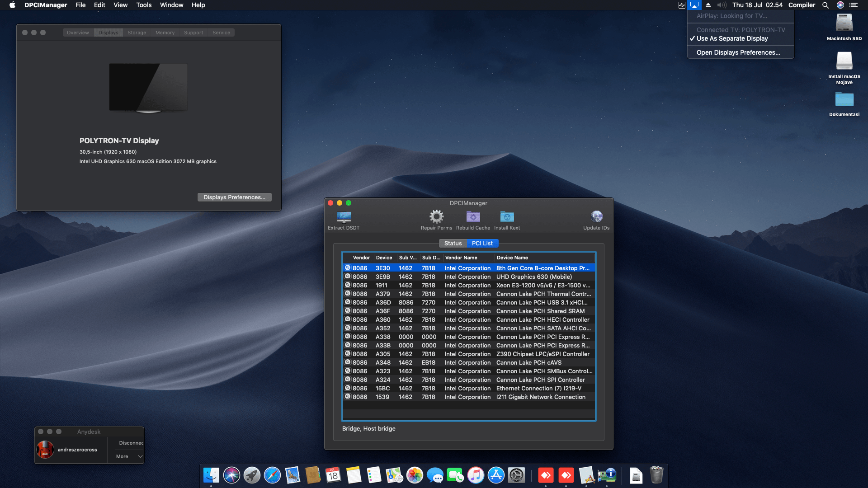Viewport: 868px width, 488px height.
Task: Click the Extract DSDT toolbar icon
Action: pos(344,217)
